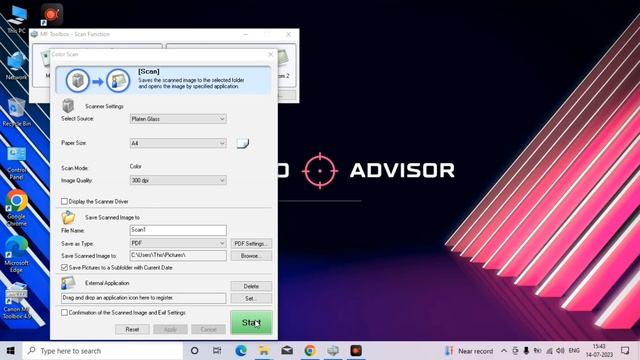This screenshot has height=360, width=640.
Task: Click the external application drag and drop field
Action: click(x=143, y=298)
